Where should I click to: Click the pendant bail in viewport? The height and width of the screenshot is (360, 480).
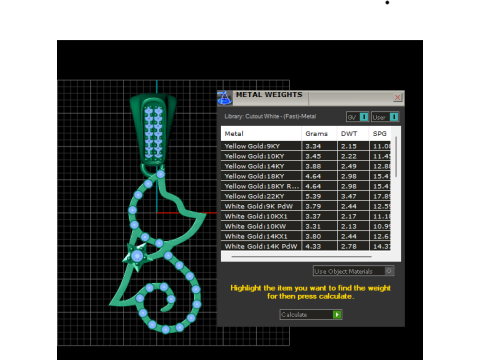click(x=153, y=129)
